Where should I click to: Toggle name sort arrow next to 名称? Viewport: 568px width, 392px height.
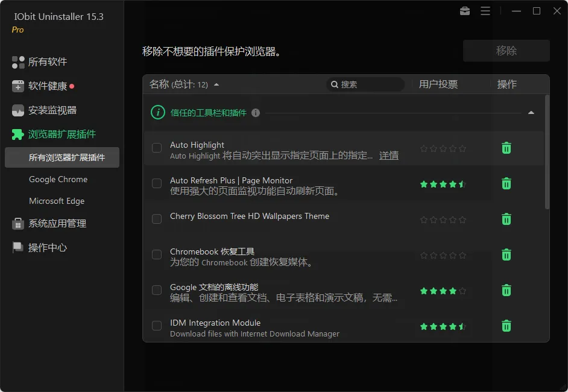click(216, 85)
